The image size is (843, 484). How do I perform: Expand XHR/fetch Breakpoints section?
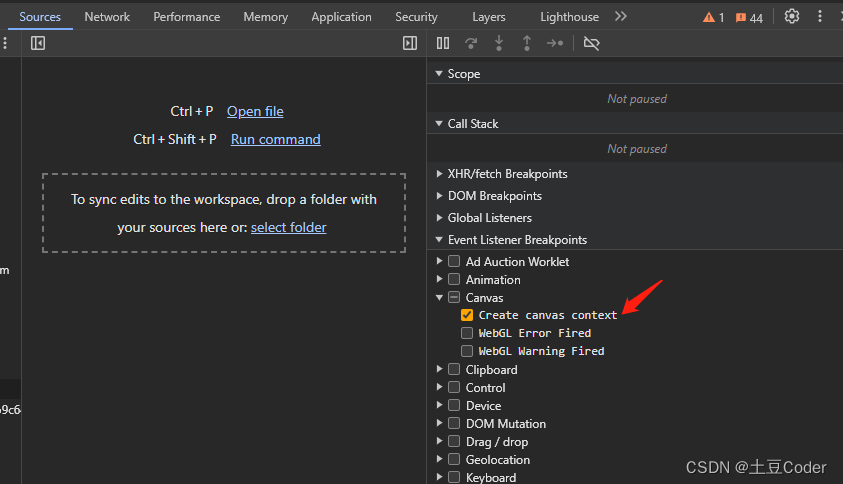(439, 174)
